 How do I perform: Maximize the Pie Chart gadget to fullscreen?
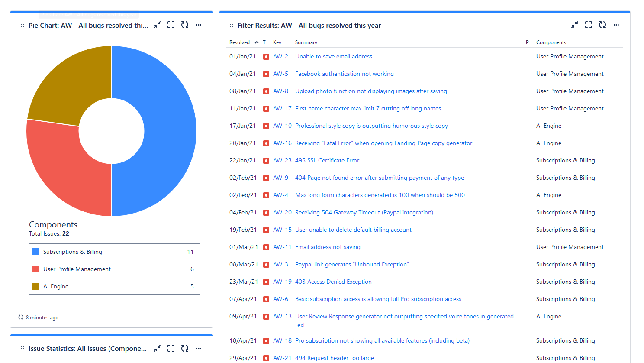(x=171, y=25)
